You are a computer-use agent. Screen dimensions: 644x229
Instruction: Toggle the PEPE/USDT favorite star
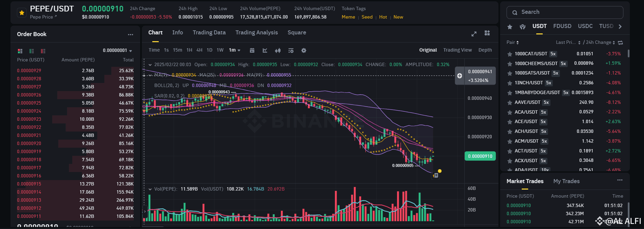coord(22,13)
